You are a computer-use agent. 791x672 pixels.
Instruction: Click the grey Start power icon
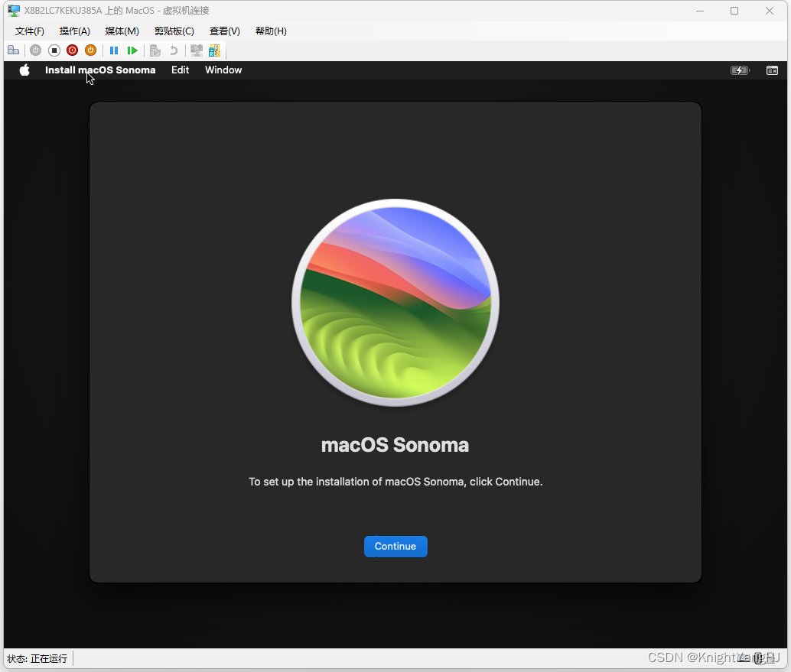[x=35, y=50]
